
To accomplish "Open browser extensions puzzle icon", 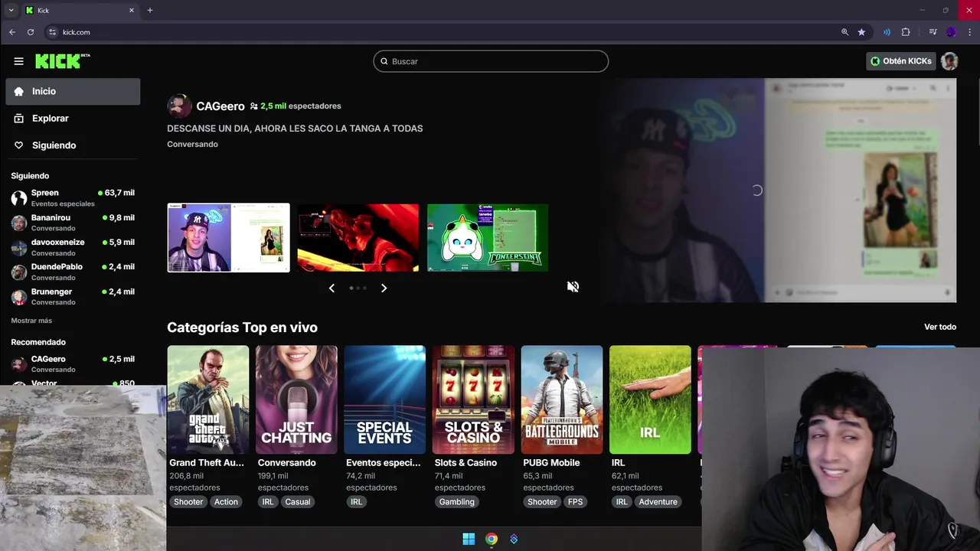I will (906, 32).
